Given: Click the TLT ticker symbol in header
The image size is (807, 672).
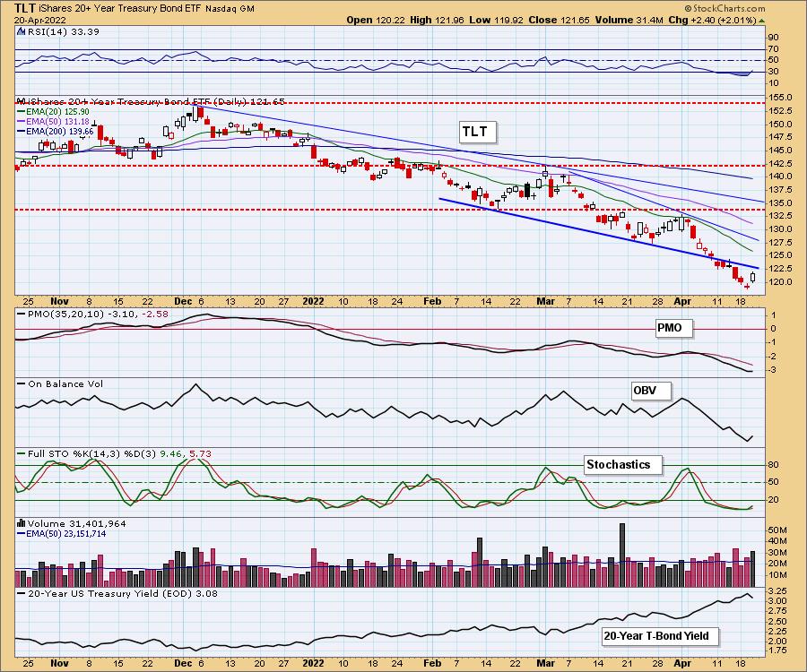Looking at the screenshot, I should point(25,8).
